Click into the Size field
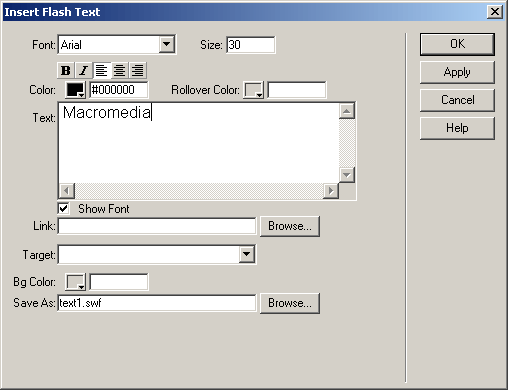Screen dimensions: 508x390 pos(251,45)
